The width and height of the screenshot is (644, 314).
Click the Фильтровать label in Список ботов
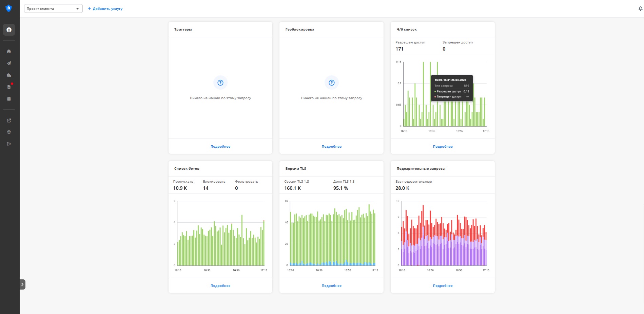coord(247,182)
